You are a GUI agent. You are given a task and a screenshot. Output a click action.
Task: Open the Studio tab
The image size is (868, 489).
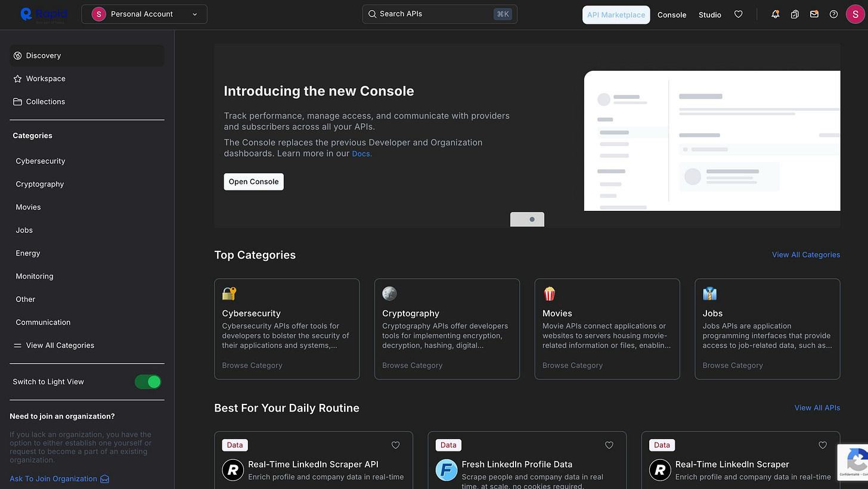pyautogui.click(x=710, y=15)
